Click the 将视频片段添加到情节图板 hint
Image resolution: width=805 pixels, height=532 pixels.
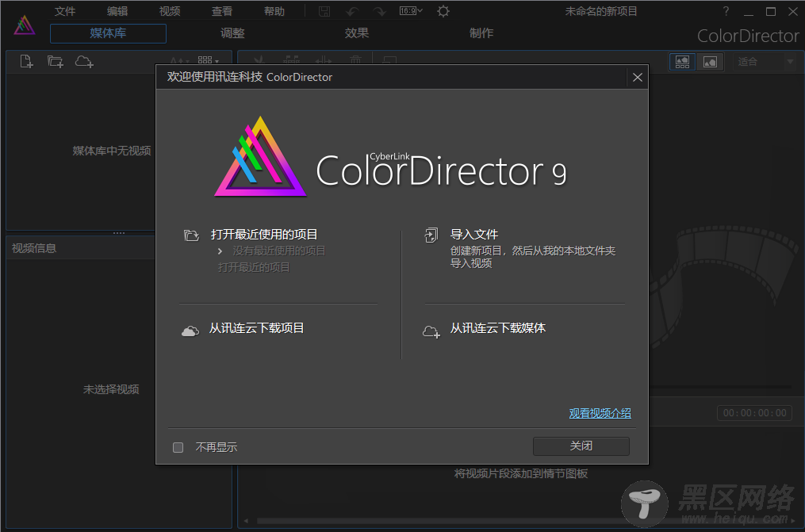(x=520, y=473)
